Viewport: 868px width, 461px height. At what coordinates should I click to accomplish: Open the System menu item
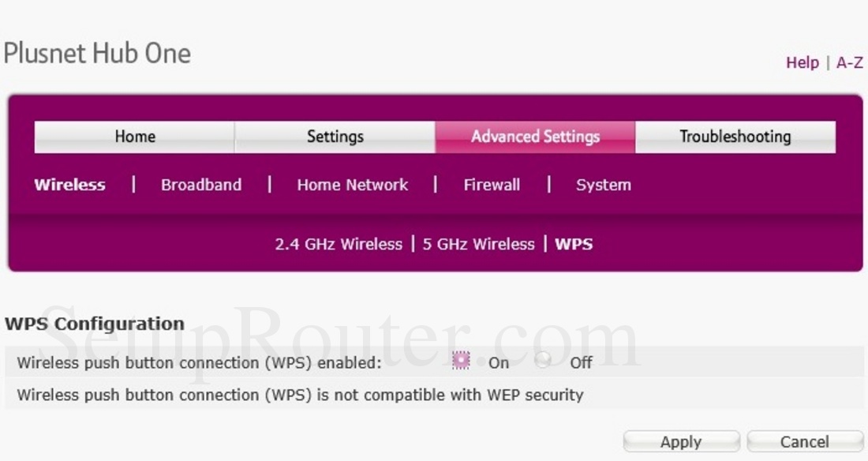coord(604,185)
